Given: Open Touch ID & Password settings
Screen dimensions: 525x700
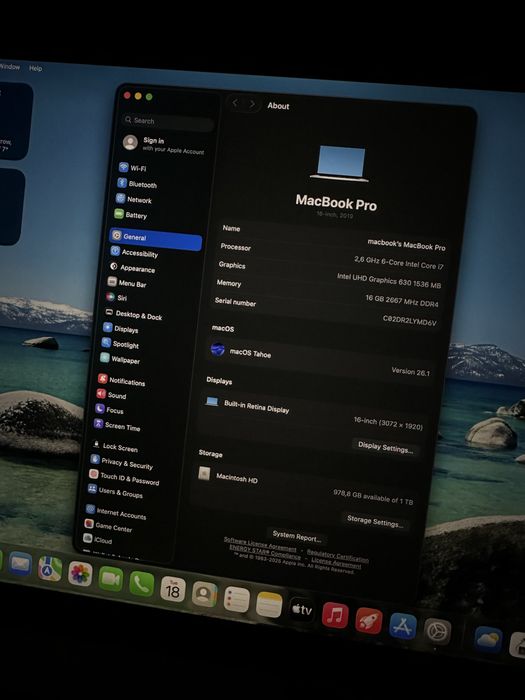Looking at the screenshot, I should (124, 478).
